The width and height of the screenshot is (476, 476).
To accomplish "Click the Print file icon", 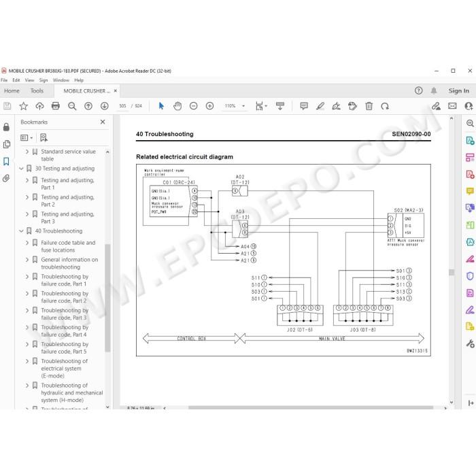I will [x=56, y=106].
